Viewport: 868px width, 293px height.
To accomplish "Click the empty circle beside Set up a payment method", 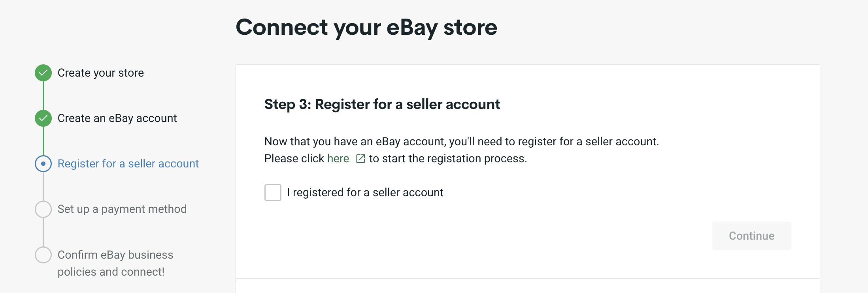I will [x=43, y=209].
